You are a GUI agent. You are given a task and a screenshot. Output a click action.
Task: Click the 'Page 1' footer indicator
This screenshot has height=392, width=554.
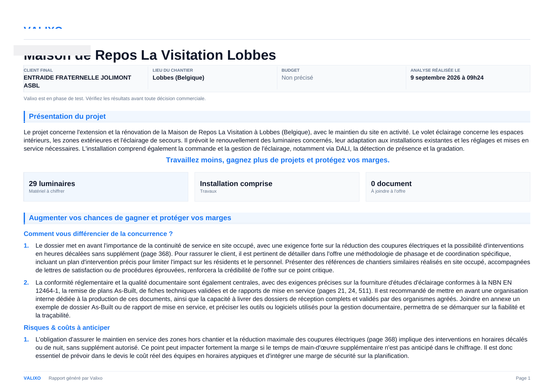click(x=523, y=378)
